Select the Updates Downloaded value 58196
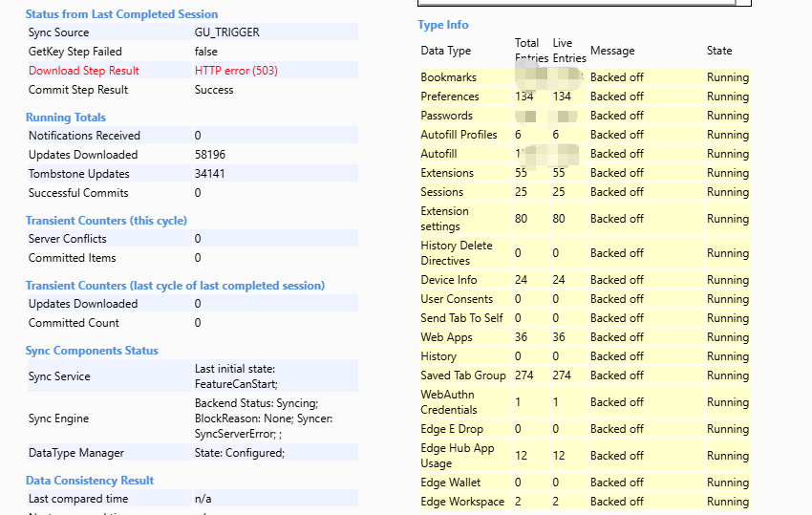Viewport: 812px width, 515px height. (x=210, y=155)
